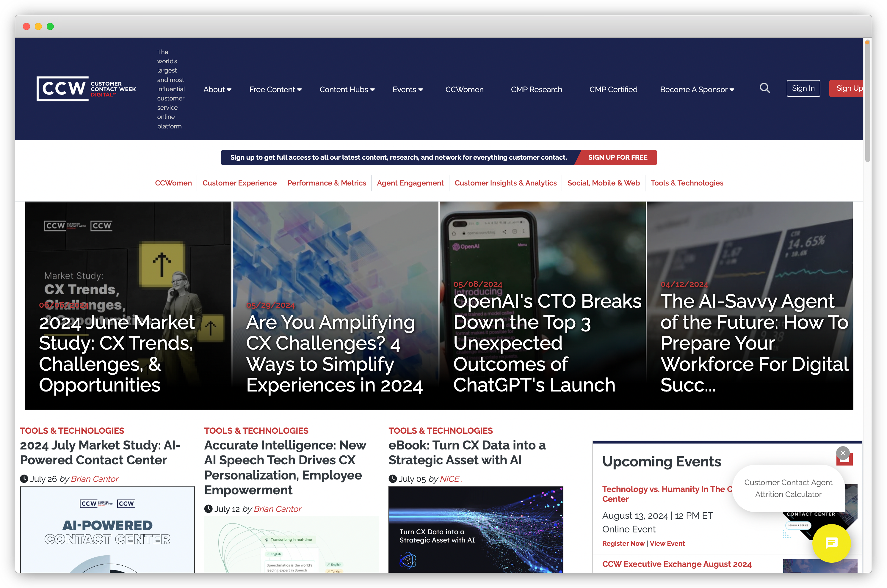887x588 pixels.
Task: Select the Agent Engagement category
Action: pyautogui.click(x=410, y=183)
